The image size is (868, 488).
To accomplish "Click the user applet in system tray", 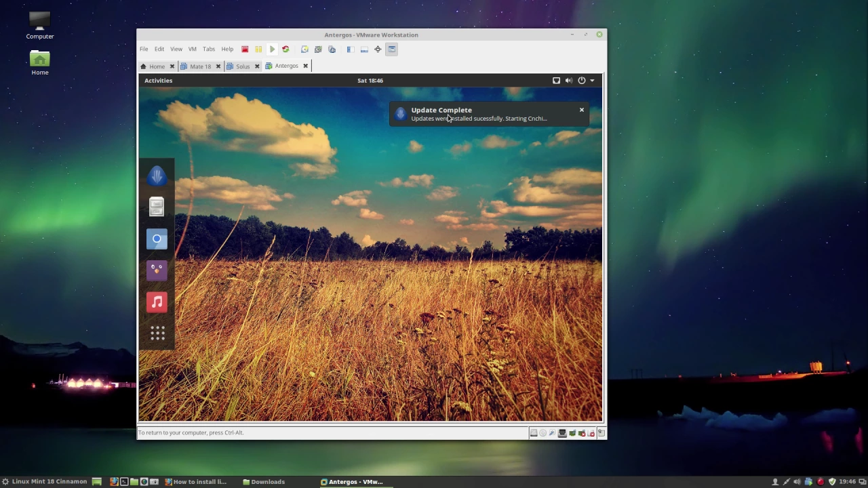I will click(775, 482).
